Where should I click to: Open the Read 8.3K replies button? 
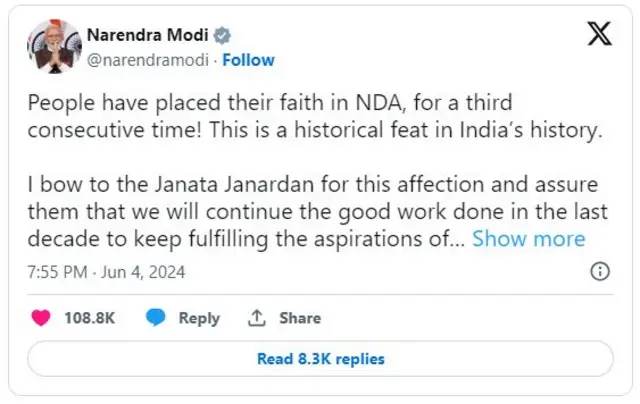(320, 358)
